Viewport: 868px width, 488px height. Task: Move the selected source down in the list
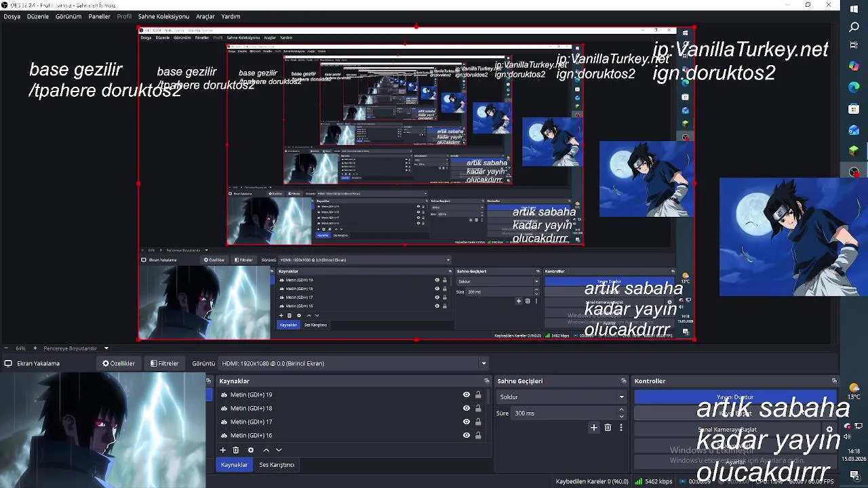tap(279, 450)
